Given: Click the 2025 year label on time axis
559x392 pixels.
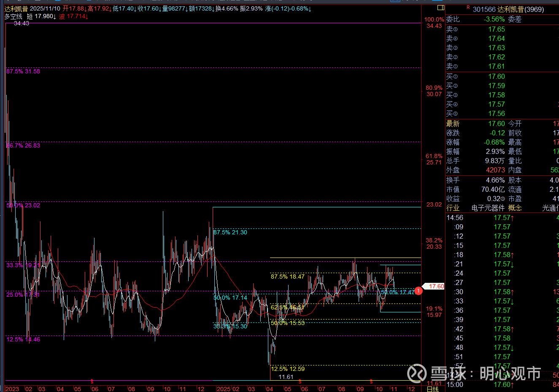Looking at the screenshot, I should [224, 389].
